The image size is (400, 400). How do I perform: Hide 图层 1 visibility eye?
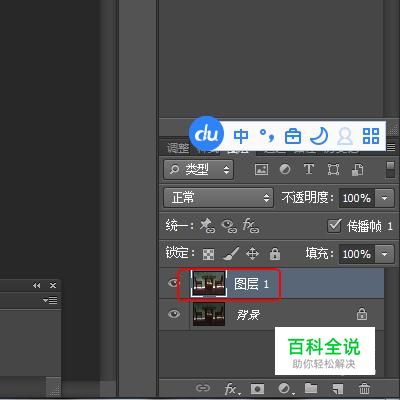pyautogui.click(x=174, y=283)
